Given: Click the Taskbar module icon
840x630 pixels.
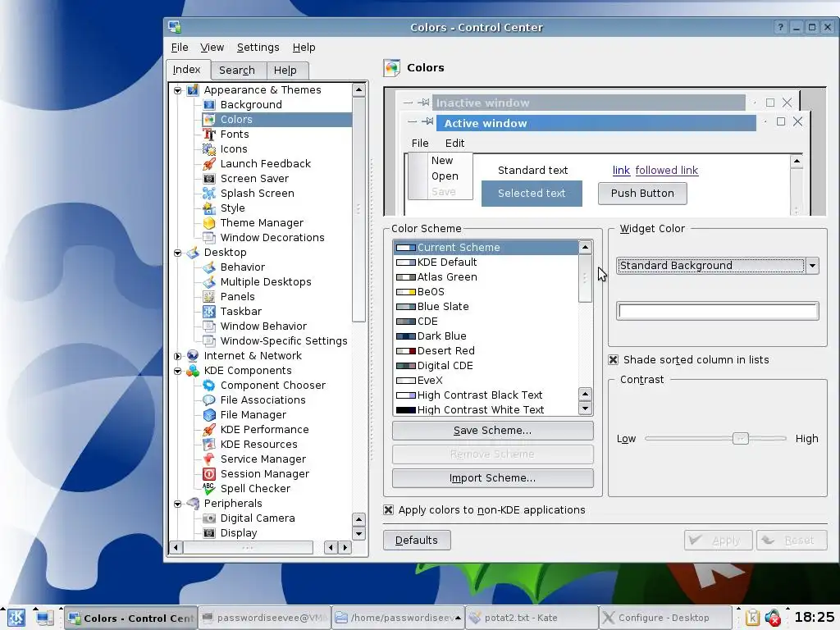Looking at the screenshot, I should [209, 311].
